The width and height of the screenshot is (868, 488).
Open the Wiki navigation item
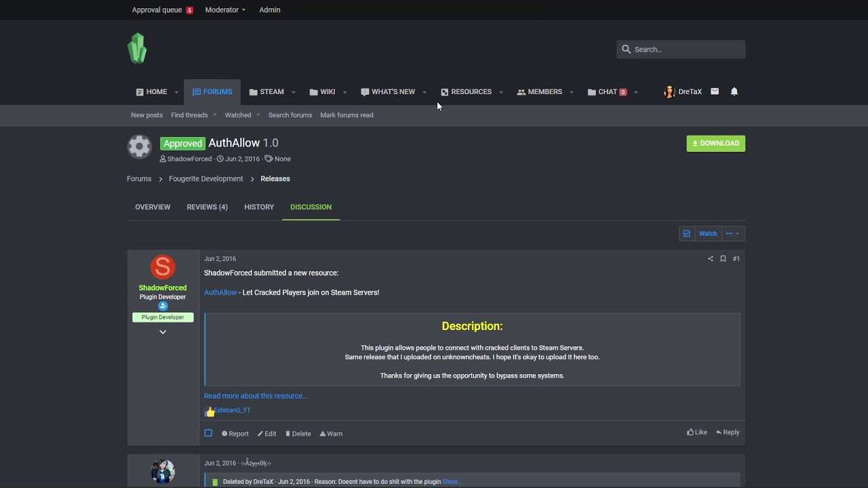click(322, 92)
